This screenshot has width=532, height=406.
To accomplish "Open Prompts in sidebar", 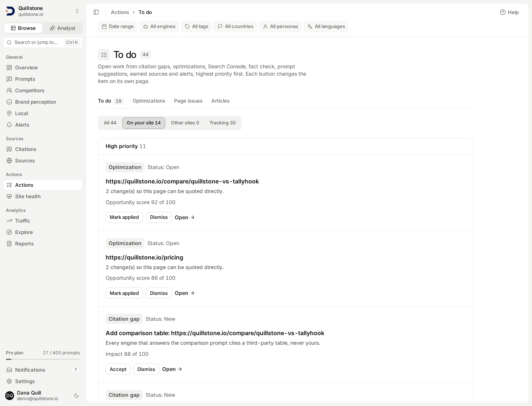I will 43,79.
